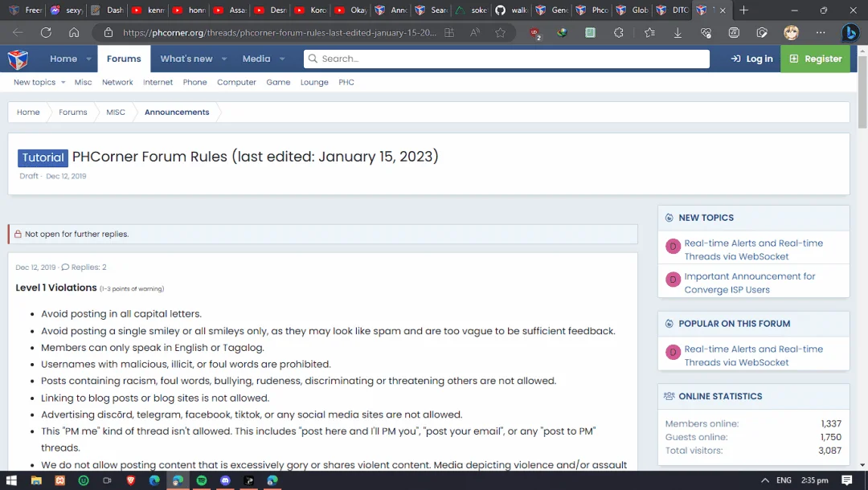Click the search magnifier icon in search box
Image resolution: width=868 pixels, height=490 pixels.
pyautogui.click(x=313, y=59)
